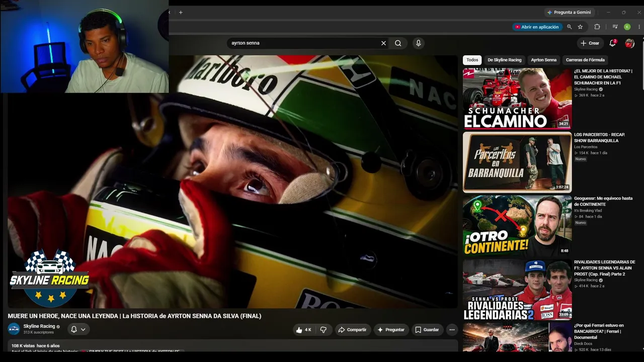
Task: Open Los Parceritos channel name
Action: [x=586, y=147]
